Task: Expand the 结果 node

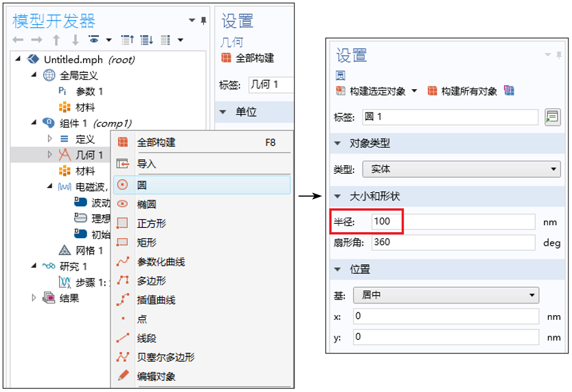Action: point(34,298)
